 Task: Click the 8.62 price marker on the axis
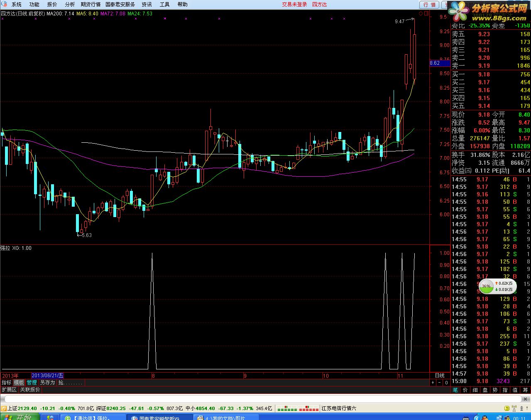tap(439, 63)
